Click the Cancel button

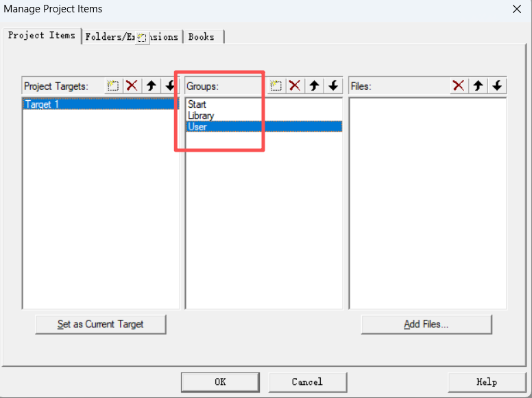pyautogui.click(x=307, y=382)
